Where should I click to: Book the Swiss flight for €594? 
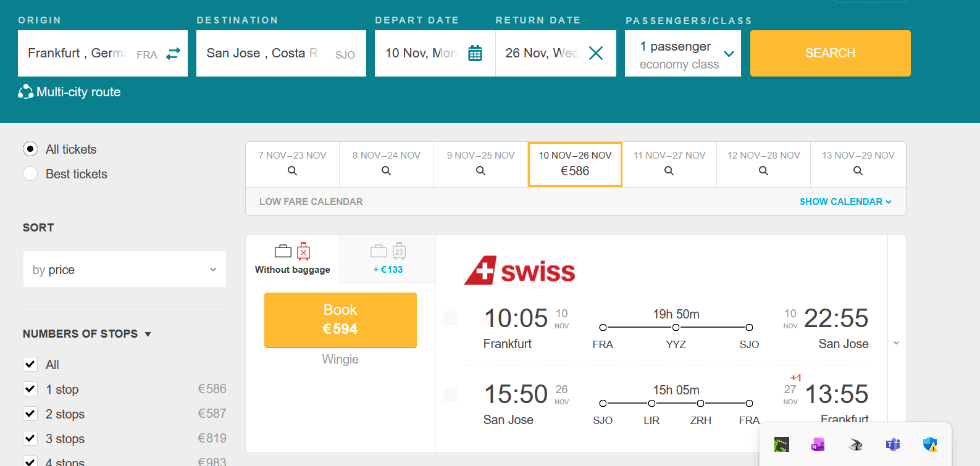[340, 320]
